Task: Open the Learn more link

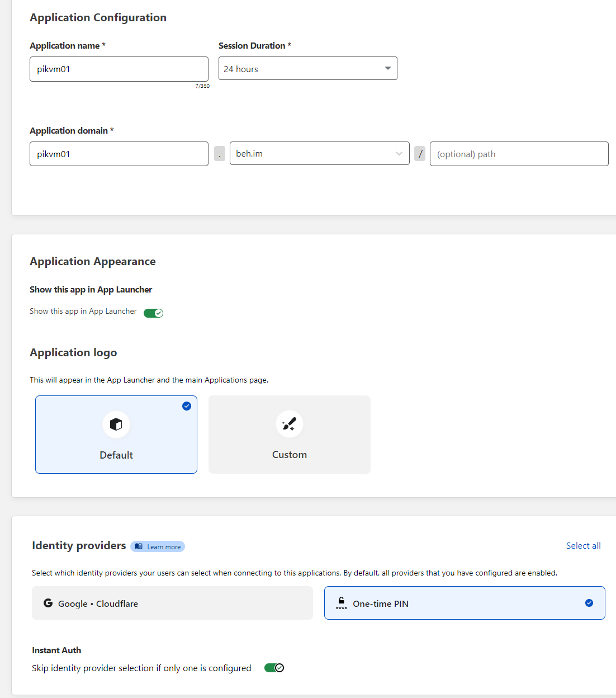Action: tap(163, 547)
